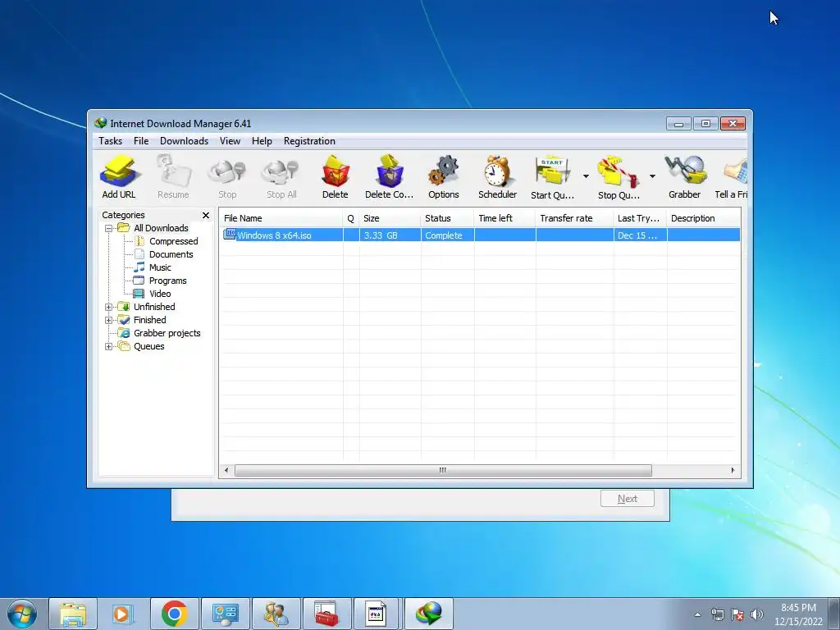Sort by the Time left column header
Viewport: 840px width, 630px height.
(x=504, y=218)
